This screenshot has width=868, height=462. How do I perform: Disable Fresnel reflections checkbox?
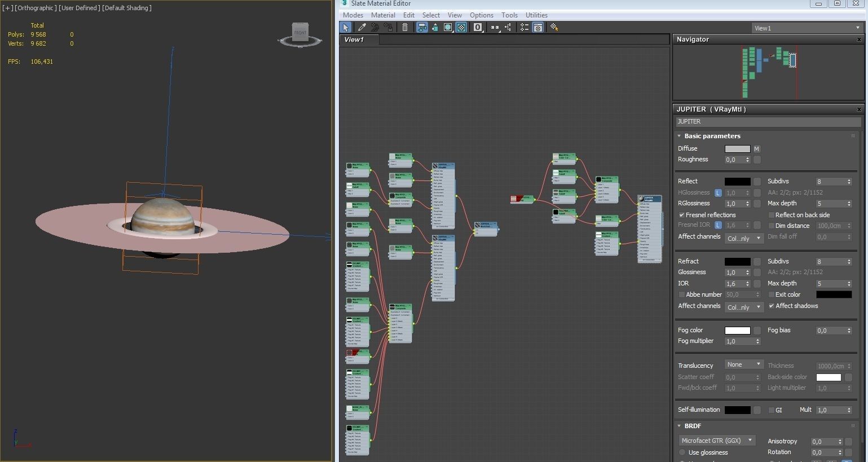point(682,215)
